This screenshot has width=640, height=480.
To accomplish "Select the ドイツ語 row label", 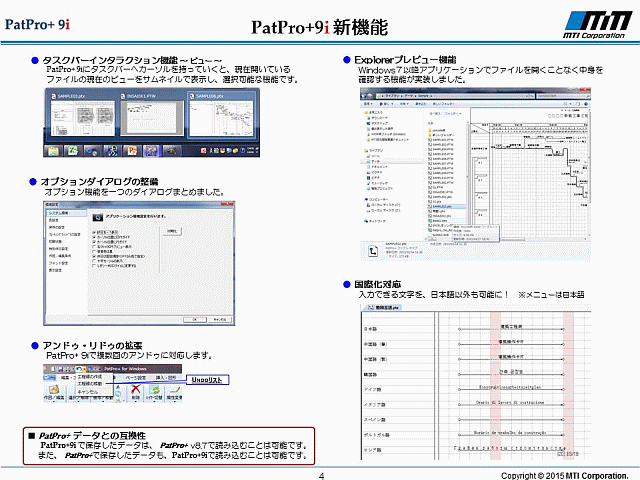I will click(372, 389).
